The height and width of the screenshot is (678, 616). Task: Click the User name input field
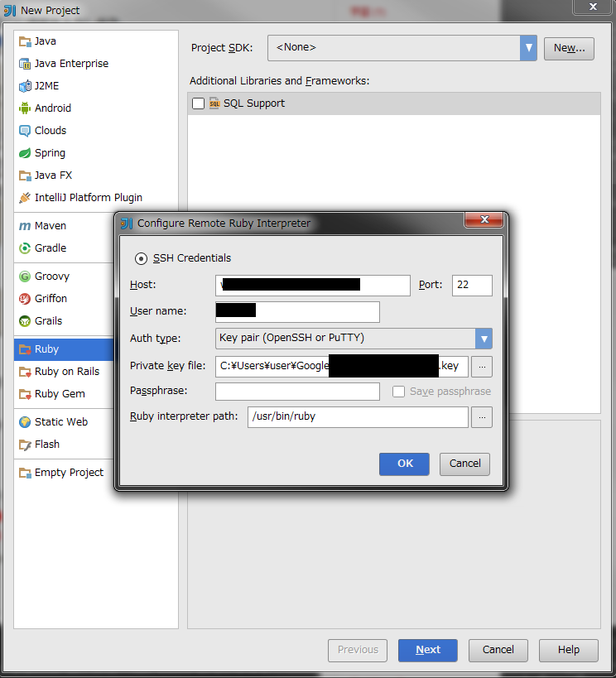(297, 312)
